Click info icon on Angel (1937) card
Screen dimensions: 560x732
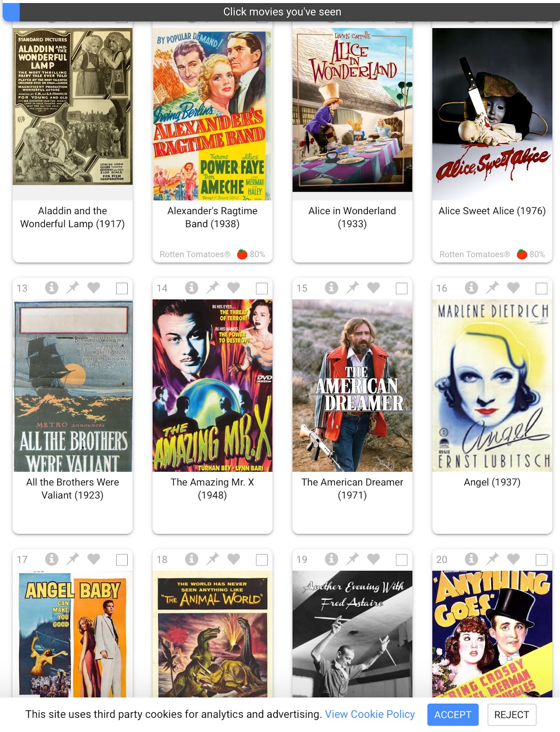(472, 288)
